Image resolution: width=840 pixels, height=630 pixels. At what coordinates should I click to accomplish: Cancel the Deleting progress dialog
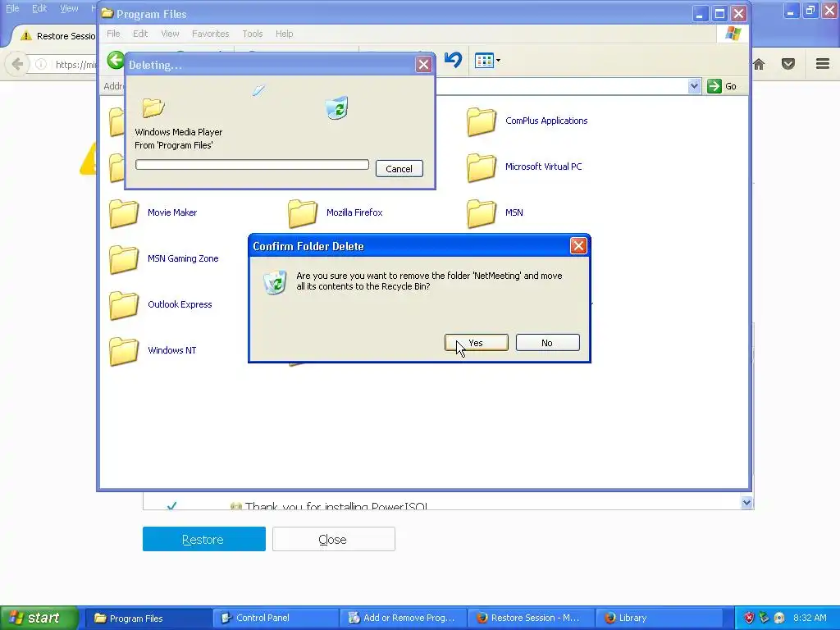click(x=399, y=169)
